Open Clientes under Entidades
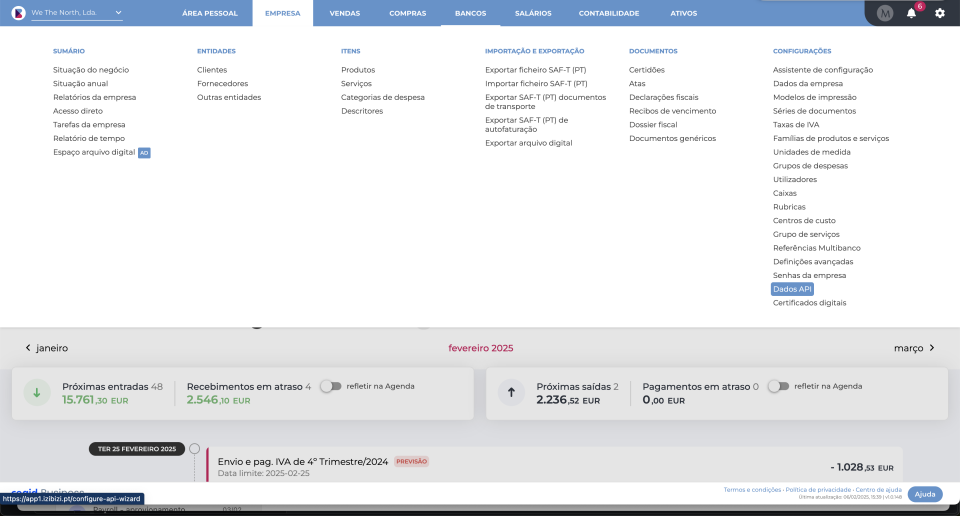This screenshot has width=960, height=516. point(212,70)
